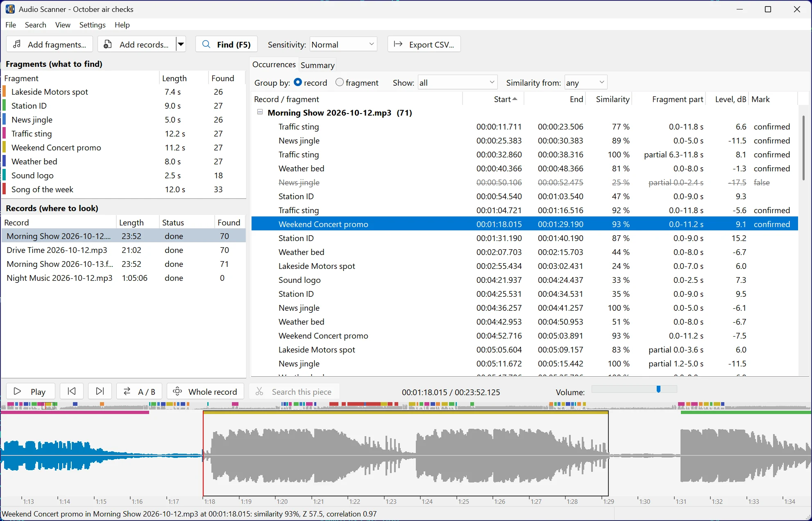Click the Search this piece scissors icon
Image resolution: width=812 pixels, height=521 pixels.
(259, 391)
